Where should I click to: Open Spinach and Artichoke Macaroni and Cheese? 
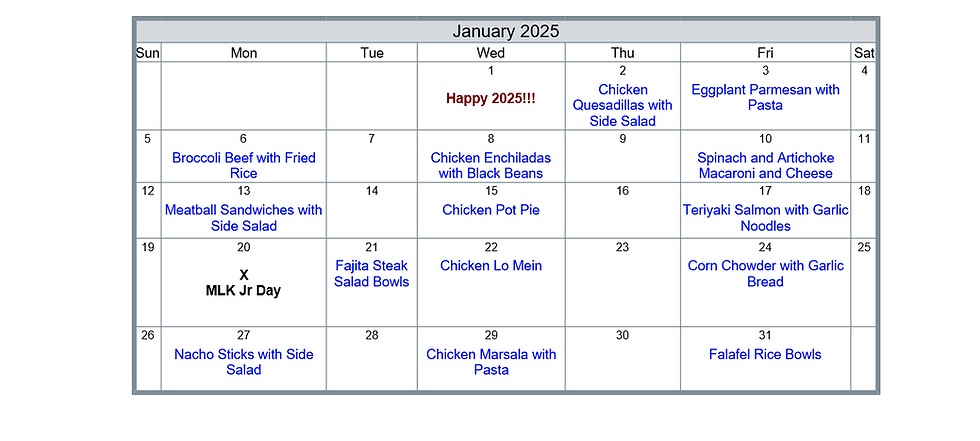tap(765, 166)
